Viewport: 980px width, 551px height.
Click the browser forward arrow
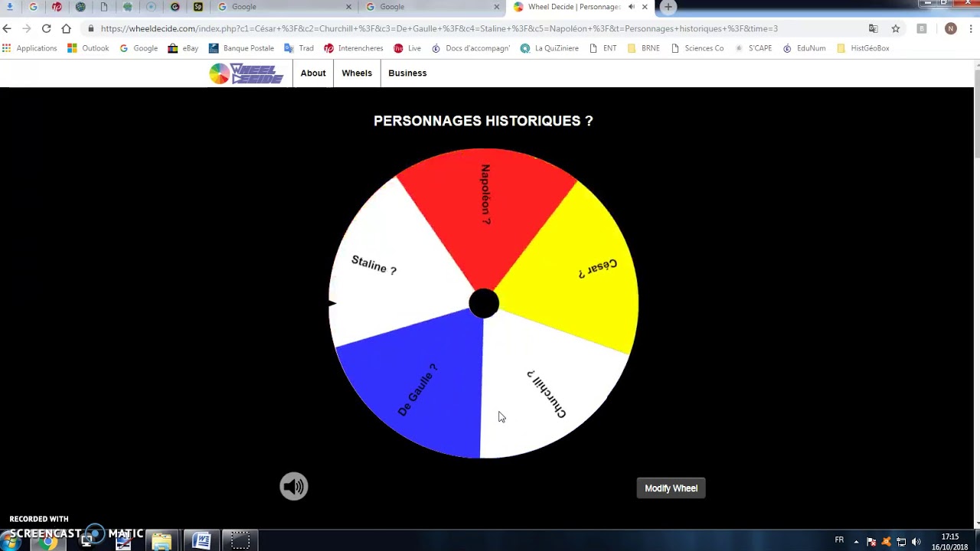26,28
